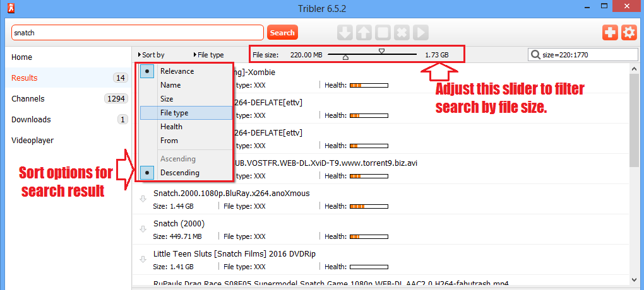This screenshot has width=644, height=290.
Task: Click the Tribler app logo icon
Action: [x=11, y=7]
